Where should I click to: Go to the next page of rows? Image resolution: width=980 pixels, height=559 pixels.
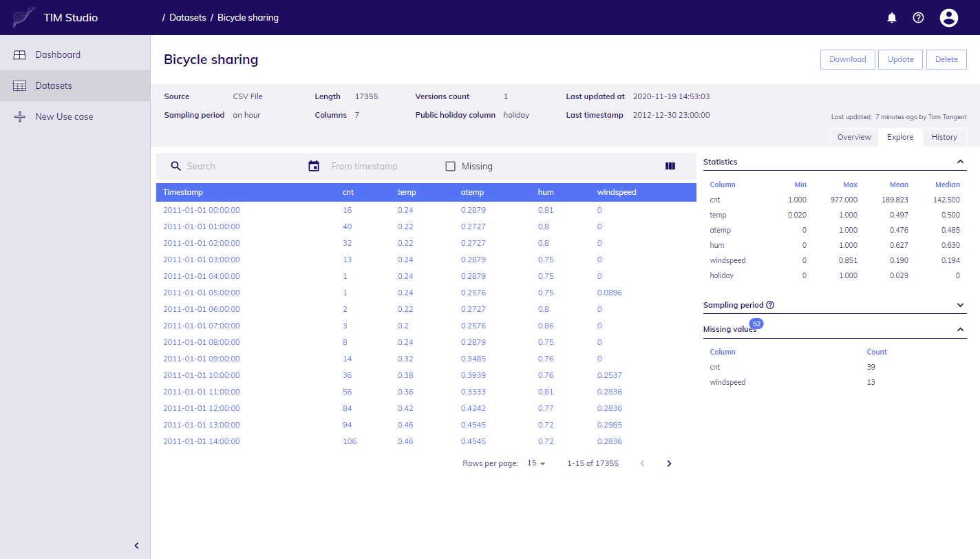click(x=669, y=463)
